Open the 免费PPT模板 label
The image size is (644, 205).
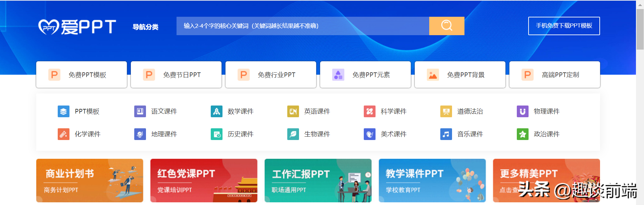coord(87,75)
